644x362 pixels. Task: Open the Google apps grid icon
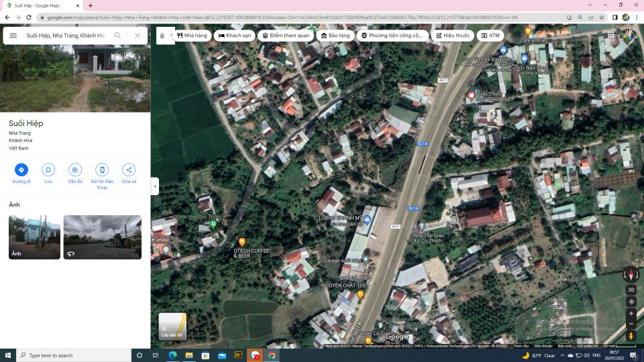611,35
